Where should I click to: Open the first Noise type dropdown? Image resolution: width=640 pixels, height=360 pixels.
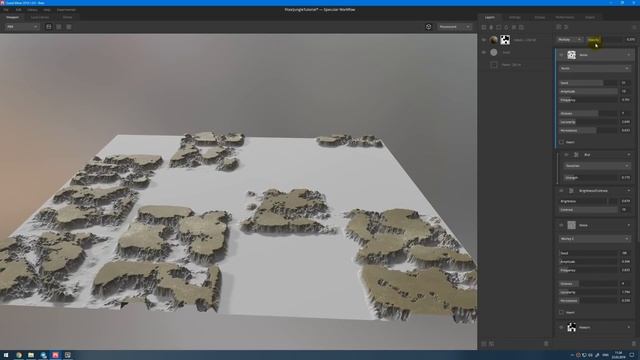(x=595, y=68)
